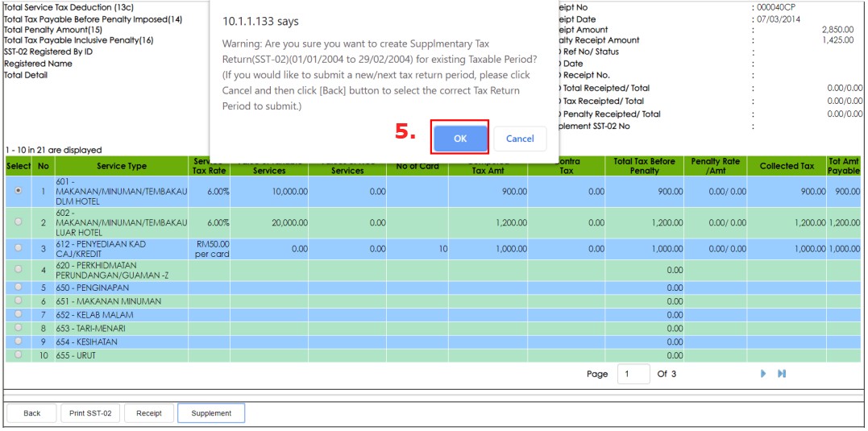Click the last page arrow icon
868x431 pixels.
pos(781,374)
